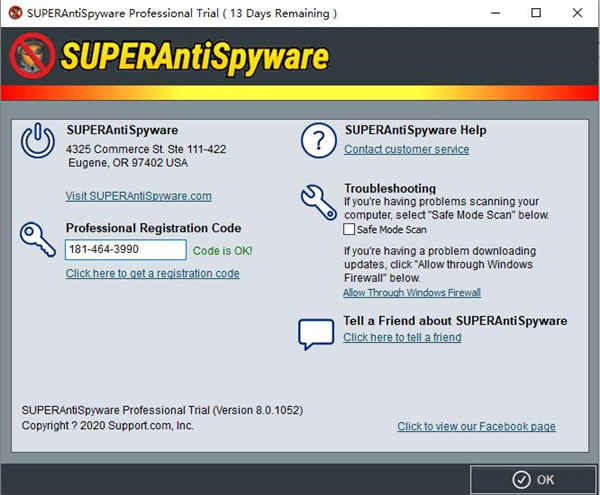Viewport: 600px width, 495px height.
Task: Click the title bar app icon
Action: tap(15, 13)
